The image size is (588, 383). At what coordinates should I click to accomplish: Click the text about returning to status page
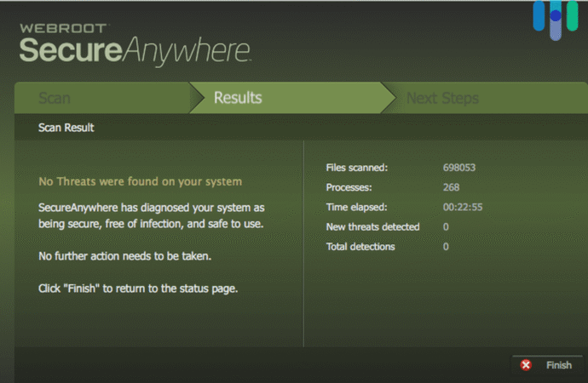click(138, 289)
